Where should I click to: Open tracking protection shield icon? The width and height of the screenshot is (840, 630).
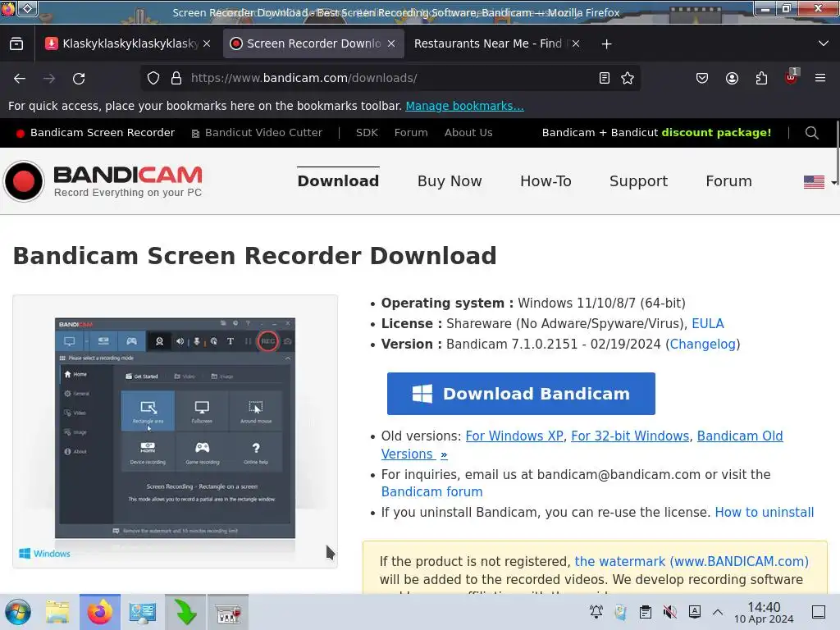[153, 78]
